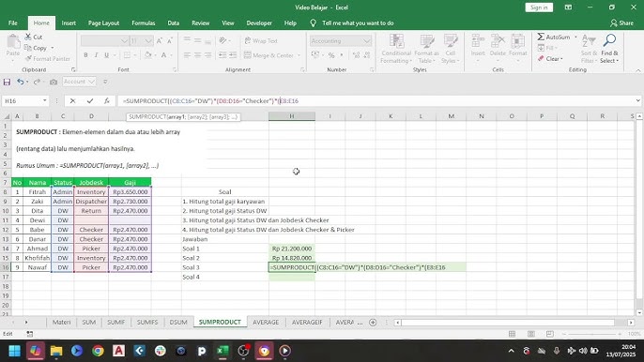Click the Nawaf name cell
644x362 pixels.
click(37, 267)
